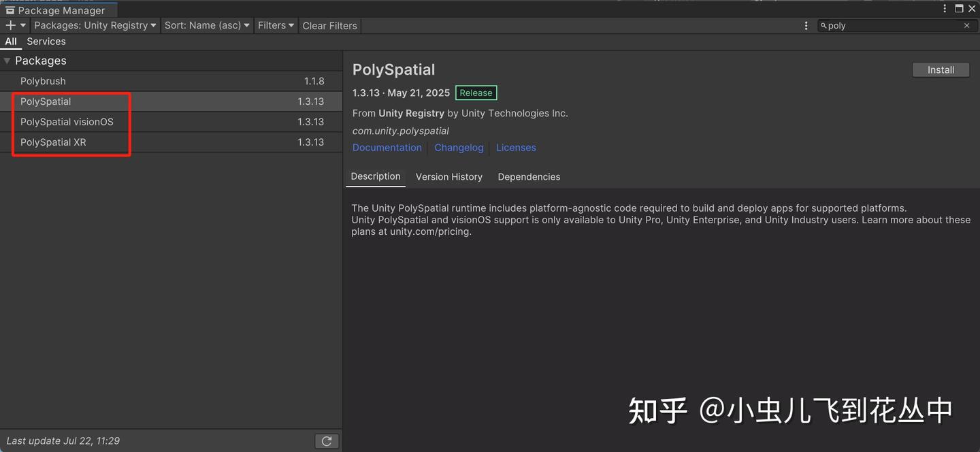
Task: Open the Documentation link
Action: coord(387,148)
